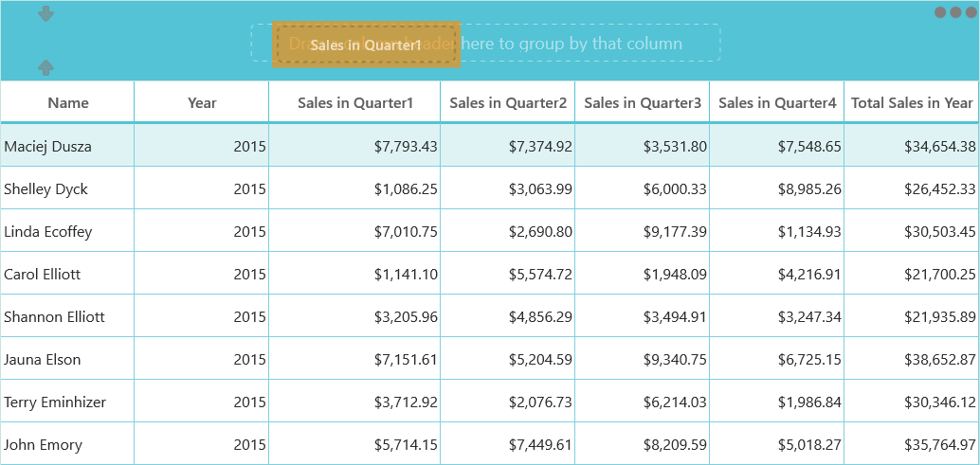The width and height of the screenshot is (980, 465).
Task: Select the Sales in Quarter3 header
Action: coord(643,102)
